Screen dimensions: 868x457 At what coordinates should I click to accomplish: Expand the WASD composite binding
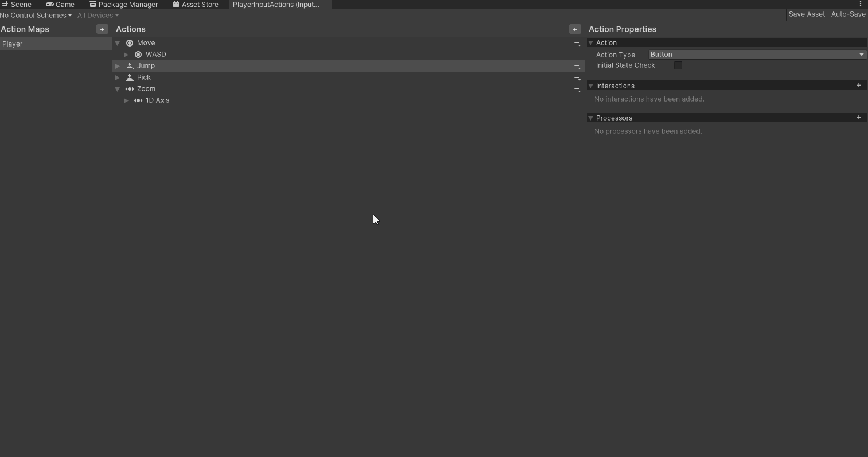click(x=126, y=55)
